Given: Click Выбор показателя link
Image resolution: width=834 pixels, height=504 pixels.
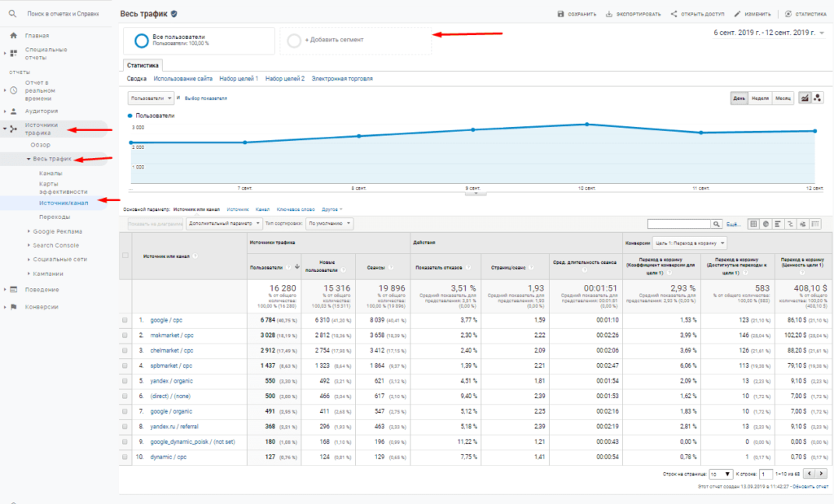Looking at the screenshot, I should [206, 99].
